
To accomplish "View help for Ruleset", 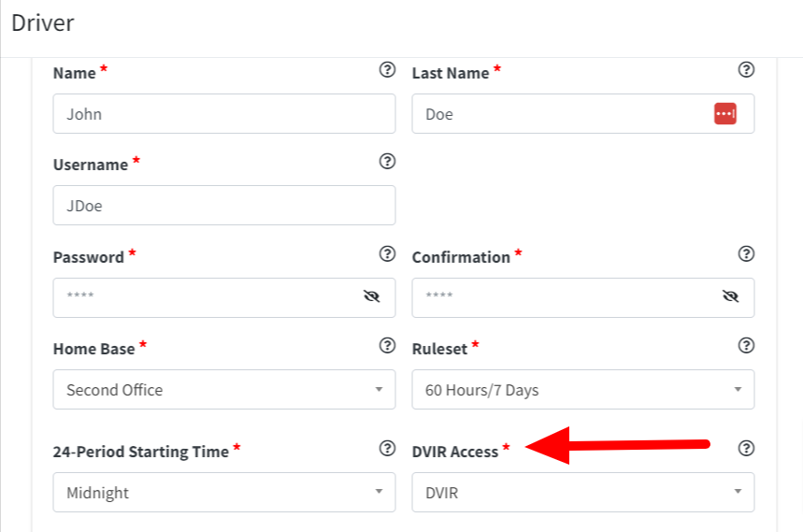I will (746, 346).
